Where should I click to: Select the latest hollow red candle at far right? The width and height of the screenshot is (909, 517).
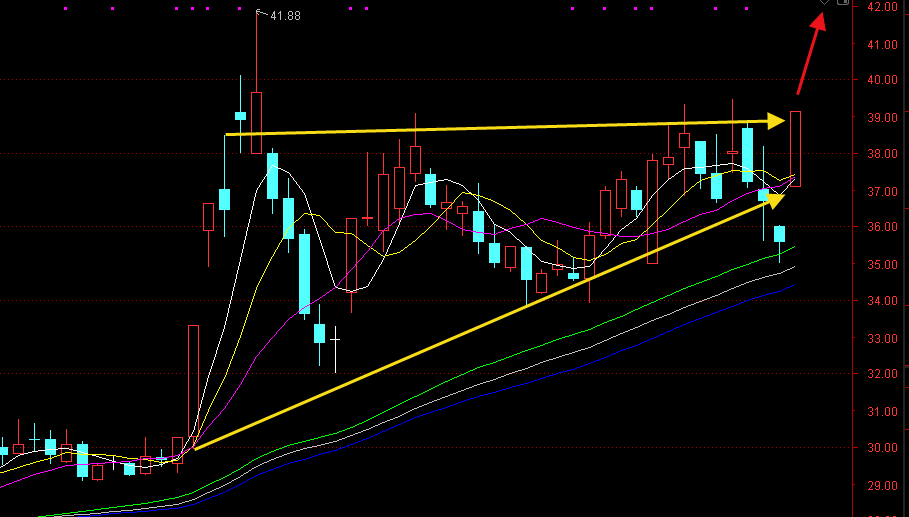pyautogui.click(x=795, y=149)
